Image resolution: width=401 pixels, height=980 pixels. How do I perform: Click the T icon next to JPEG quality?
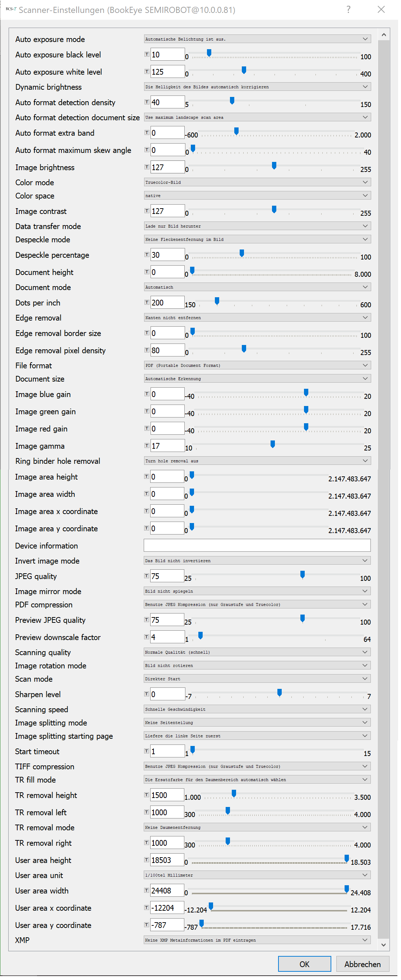[146, 576]
